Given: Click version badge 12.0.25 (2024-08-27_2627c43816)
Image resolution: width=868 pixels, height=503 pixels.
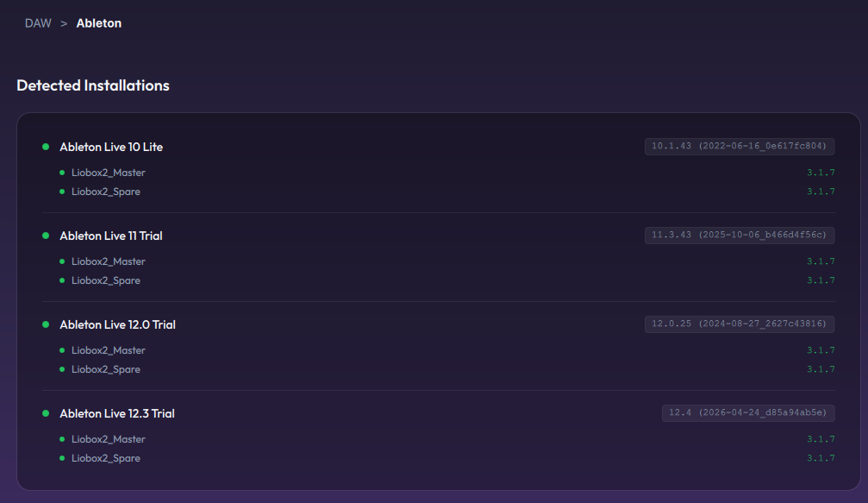Looking at the screenshot, I should click(740, 324).
